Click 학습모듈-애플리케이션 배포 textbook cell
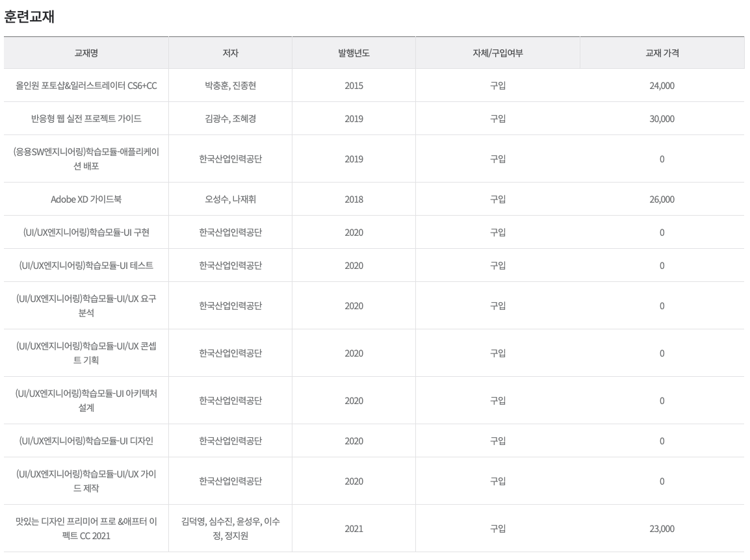Screen dimensions: 750x560 pyautogui.click(x=86, y=159)
